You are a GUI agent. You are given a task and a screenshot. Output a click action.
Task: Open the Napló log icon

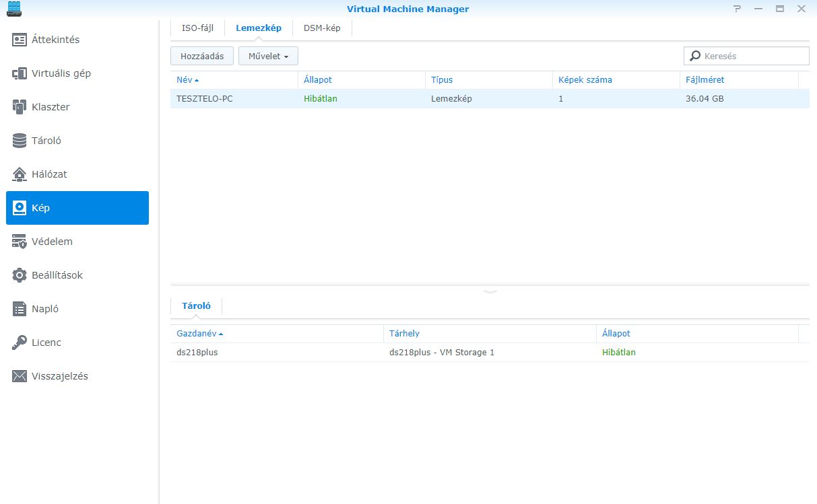click(20, 309)
